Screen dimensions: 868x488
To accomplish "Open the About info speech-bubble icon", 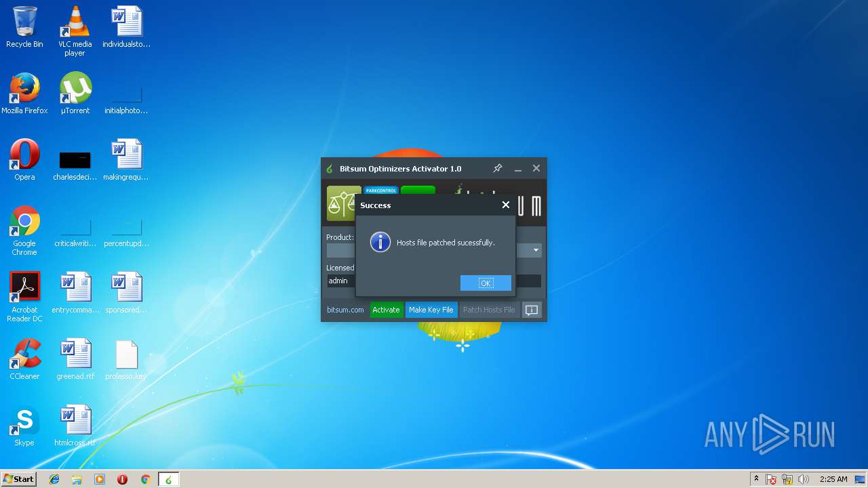I will (532, 310).
